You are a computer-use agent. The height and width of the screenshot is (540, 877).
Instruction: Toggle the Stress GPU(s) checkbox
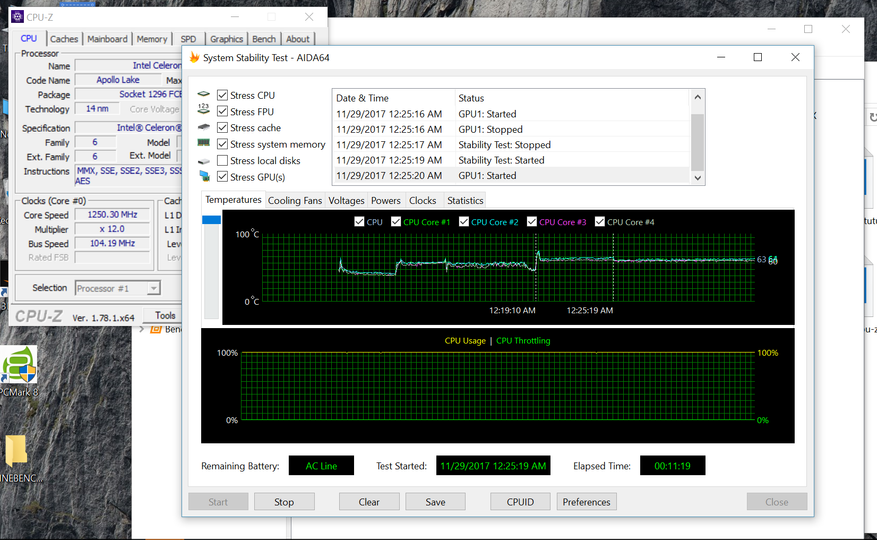tap(222, 177)
